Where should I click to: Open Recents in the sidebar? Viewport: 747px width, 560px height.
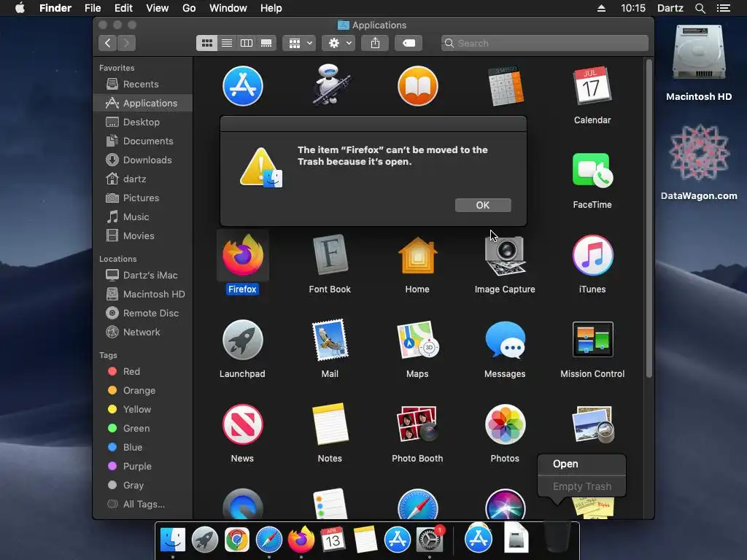click(x=143, y=84)
